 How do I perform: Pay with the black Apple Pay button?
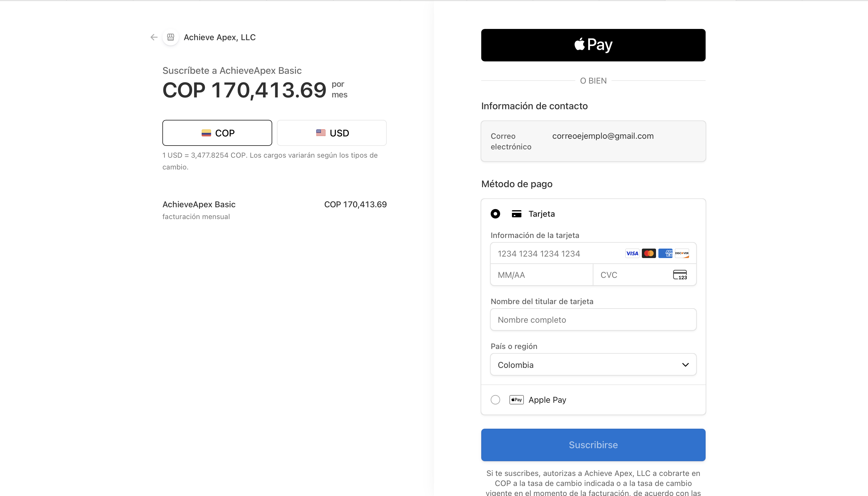tap(593, 45)
